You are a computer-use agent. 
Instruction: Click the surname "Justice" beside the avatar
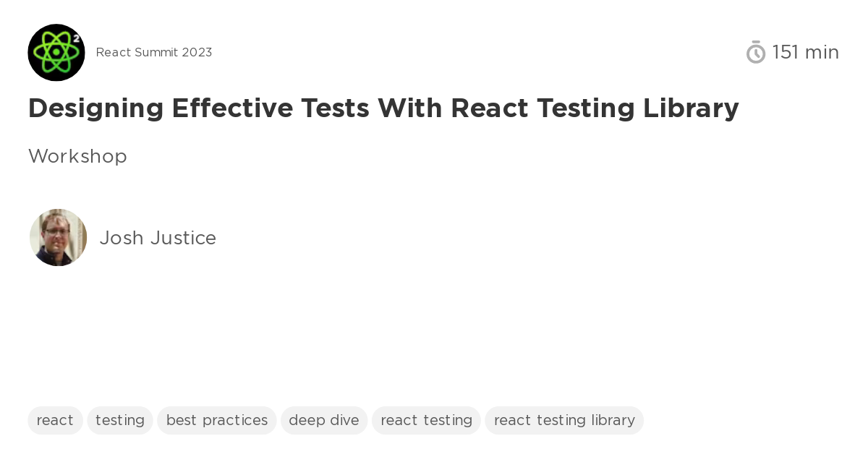(183, 238)
